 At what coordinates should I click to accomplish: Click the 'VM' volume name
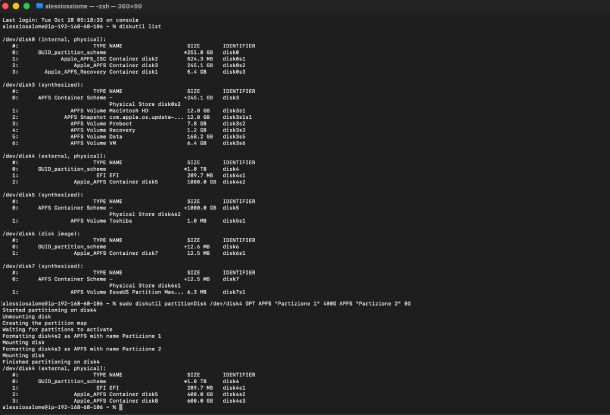112,143
